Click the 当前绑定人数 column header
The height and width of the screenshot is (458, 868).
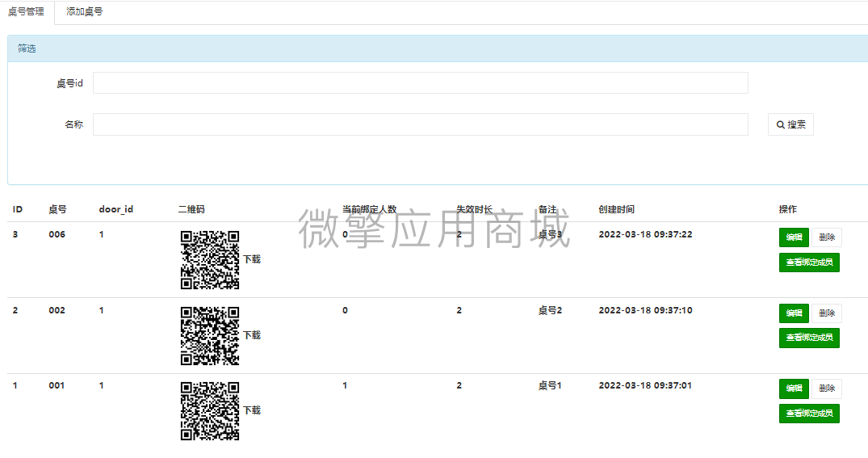[x=369, y=209]
